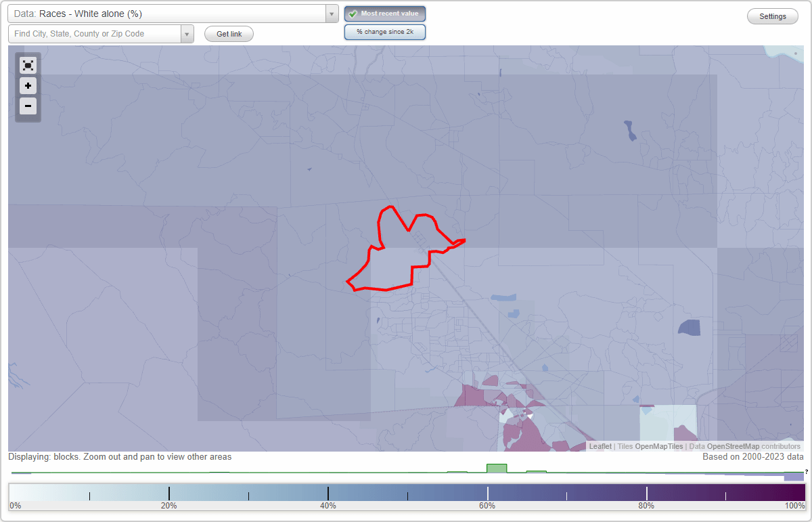Switch to the % change since 2k tab
This screenshot has width=812, height=522.
tap(384, 31)
